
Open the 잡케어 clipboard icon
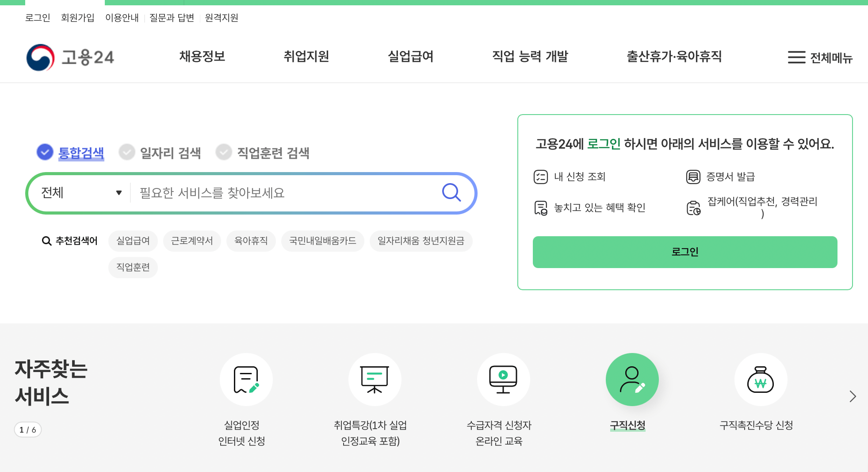click(x=693, y=207)
